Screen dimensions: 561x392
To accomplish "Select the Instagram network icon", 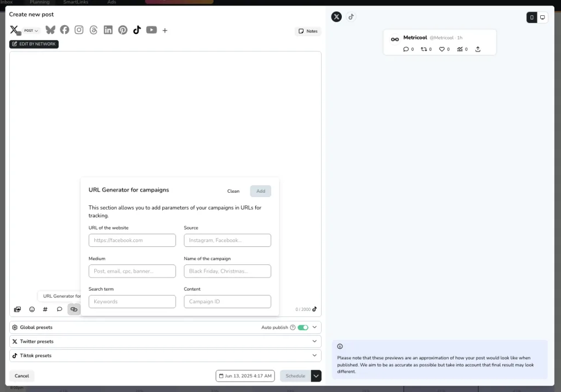I will (79, 30).
